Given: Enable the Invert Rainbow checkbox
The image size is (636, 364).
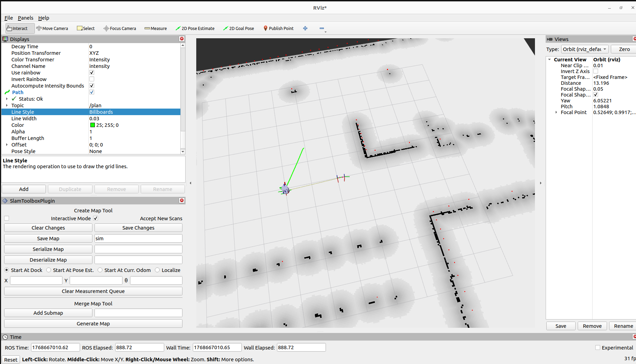Looking at the screenshot, I should (92, 79).
